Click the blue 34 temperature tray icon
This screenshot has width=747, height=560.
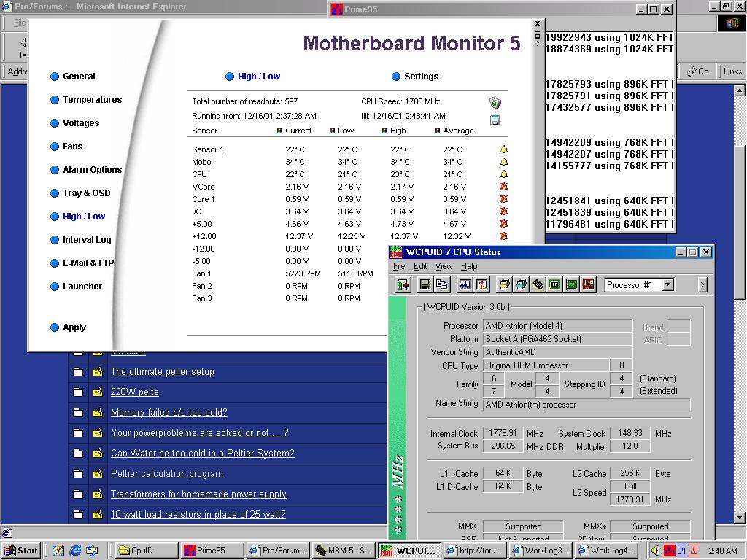click(682, 551)
